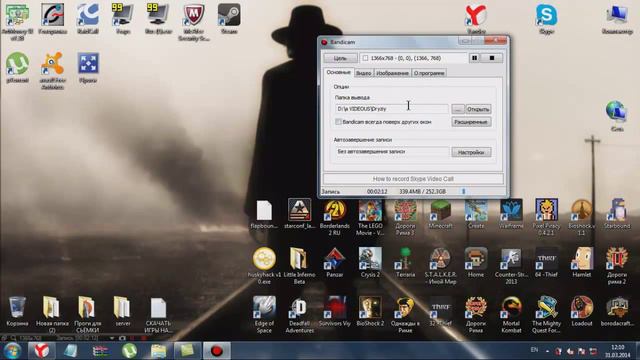Launch the Hamlet shortcut

582,262
